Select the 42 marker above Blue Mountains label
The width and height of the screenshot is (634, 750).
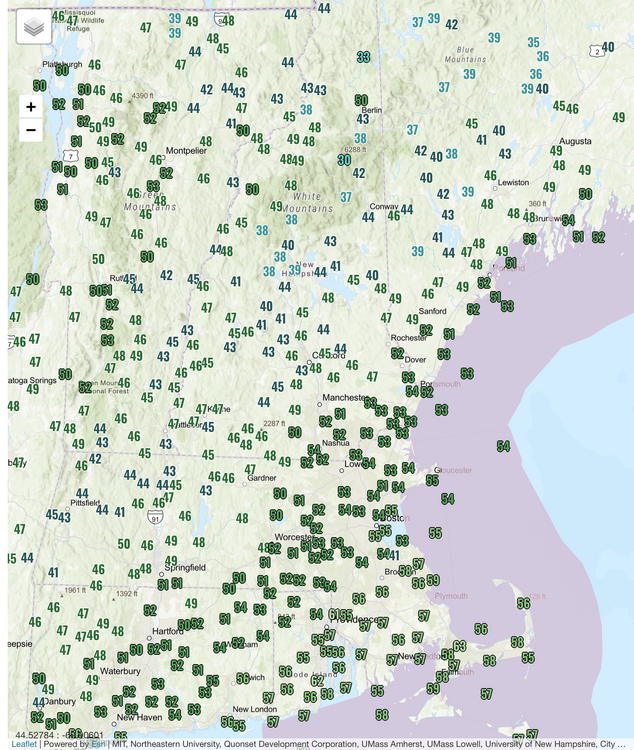coord(452,24)
